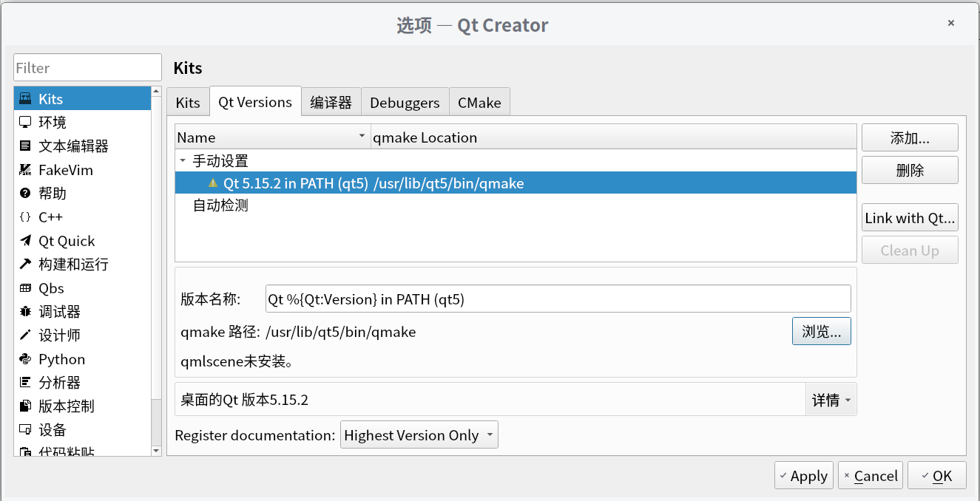This screenshot has height=501, width=980.
Task: Open the 调试器 category icon
Action: coord(25,312)
